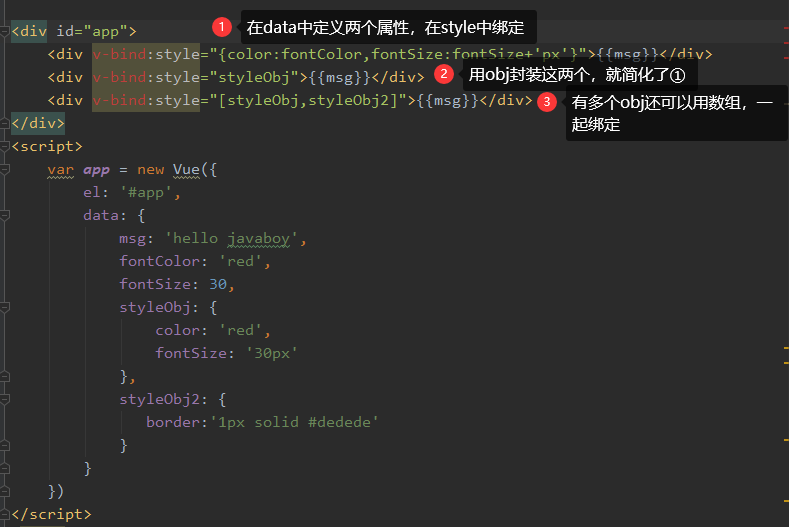Click the 'el:' property
This screenshot has height=527, width=789.
pos(96,193)
